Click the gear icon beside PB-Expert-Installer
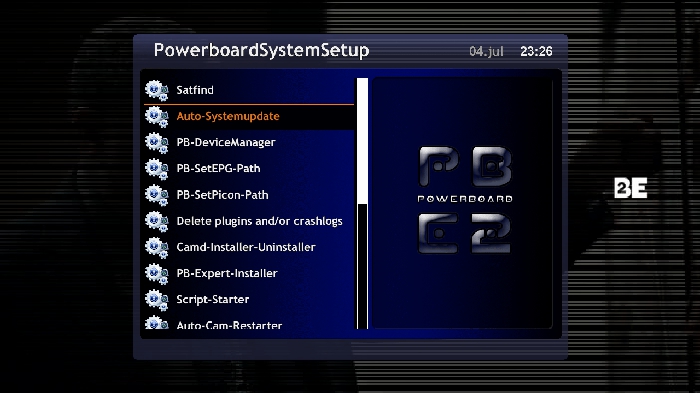The width and height of the screenshot is (700, 393). click(x=156, y=274)
